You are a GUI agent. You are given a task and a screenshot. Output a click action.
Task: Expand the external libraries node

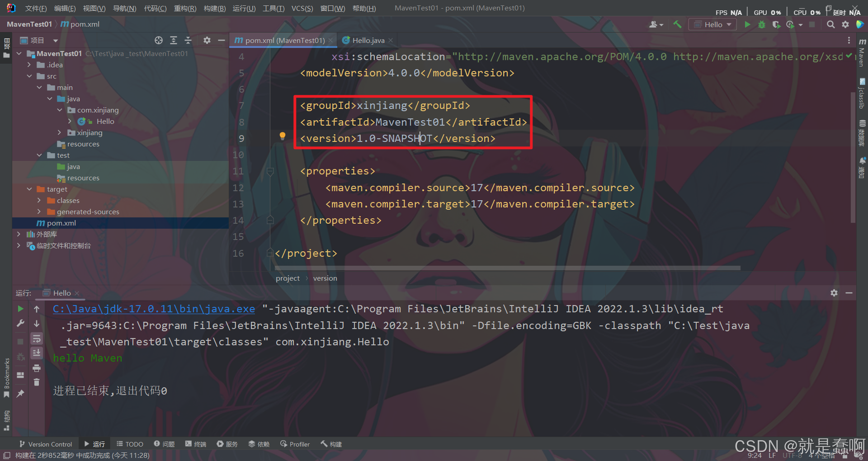click(x=19, y=234)
